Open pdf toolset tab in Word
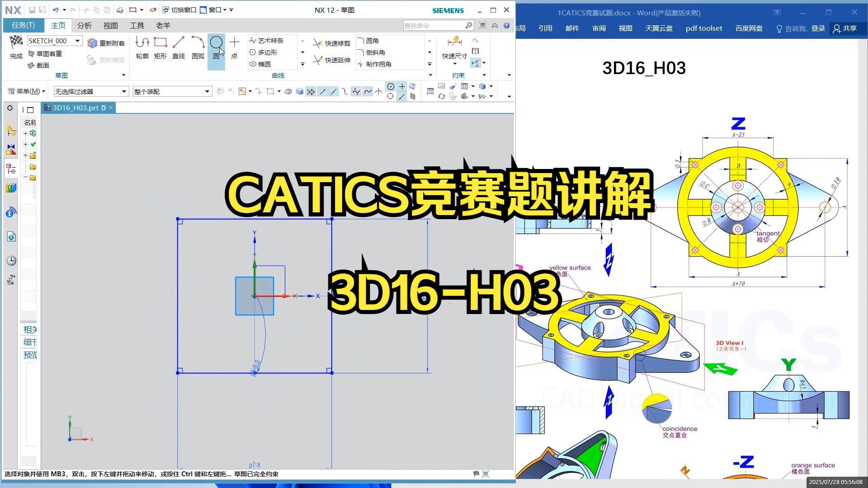This screenshot has width=868, height=488. [704, 28]
